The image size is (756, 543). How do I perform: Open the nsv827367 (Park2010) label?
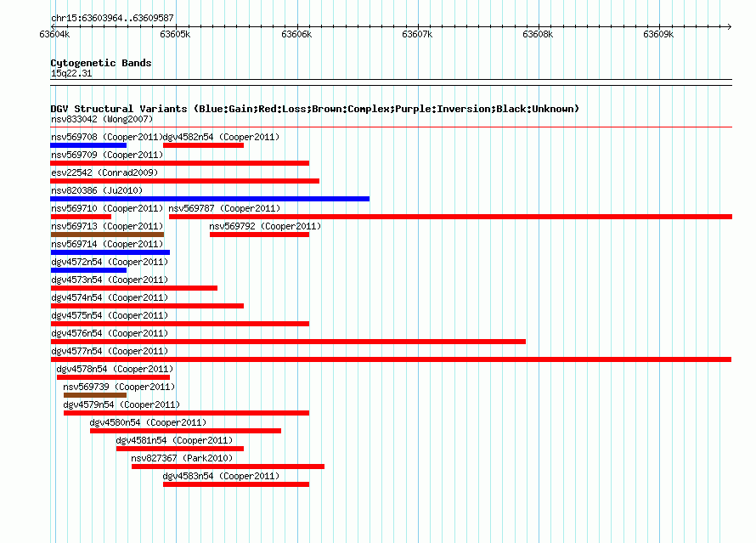(x=182, y=458)
